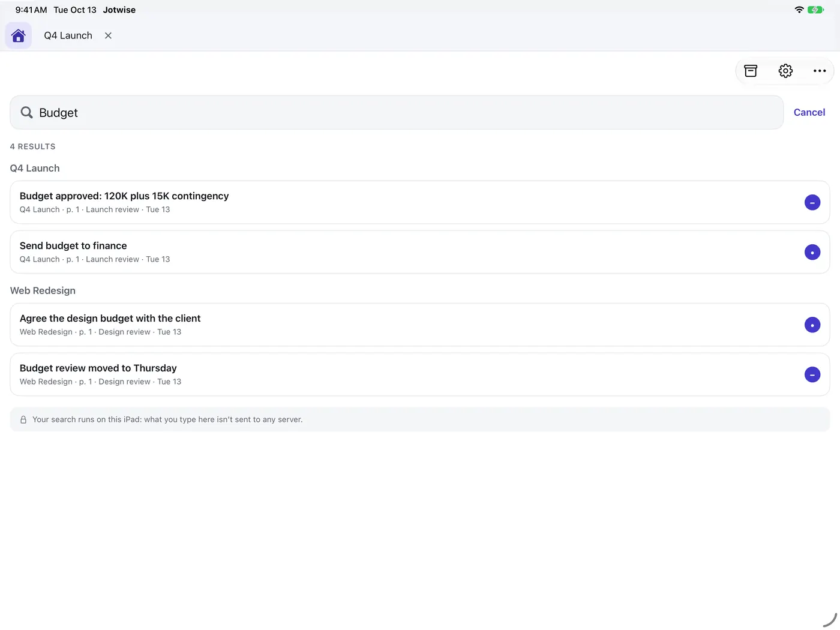Tap the lock icon beside the privacy note
The image size is (840, 630).
coord(23,420)
